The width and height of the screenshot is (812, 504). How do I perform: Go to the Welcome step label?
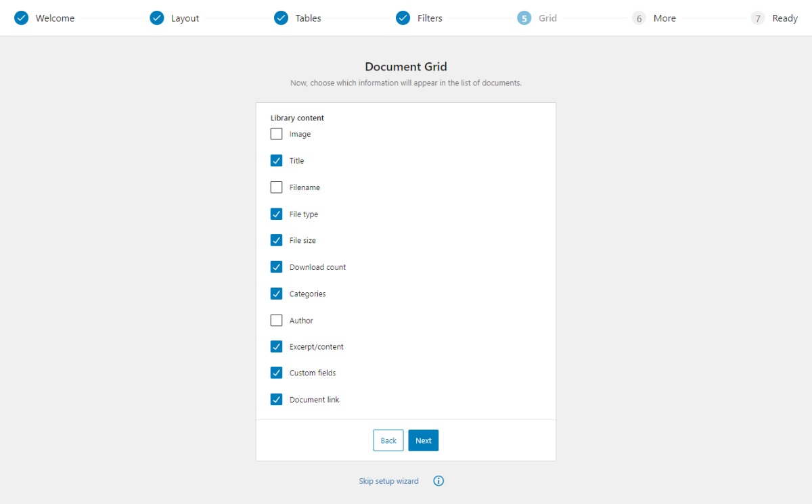tap(55, 18)
